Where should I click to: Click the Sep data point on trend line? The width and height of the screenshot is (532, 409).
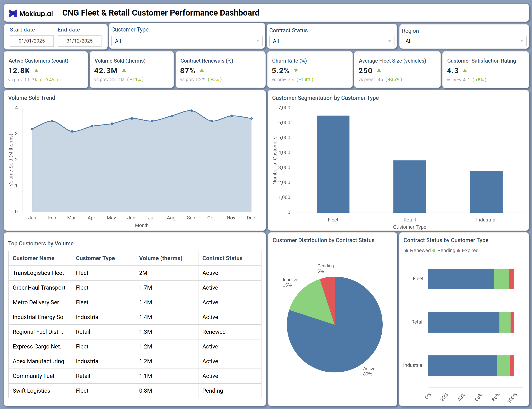tap(192, 111)
